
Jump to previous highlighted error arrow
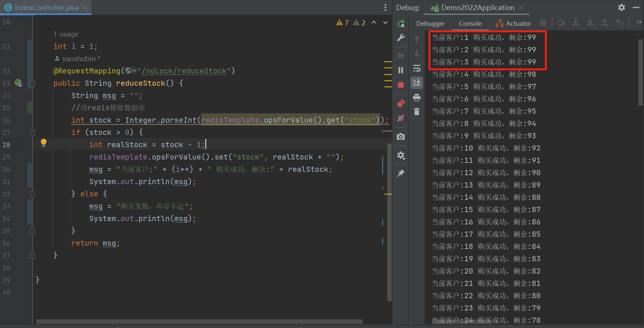(374, 23)
